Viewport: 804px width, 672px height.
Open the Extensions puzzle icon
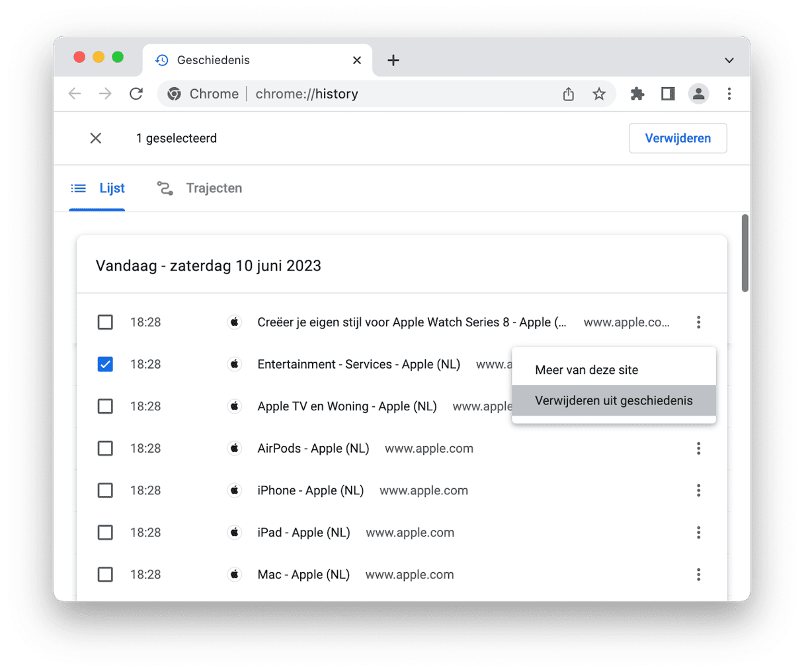click(637, 94)
